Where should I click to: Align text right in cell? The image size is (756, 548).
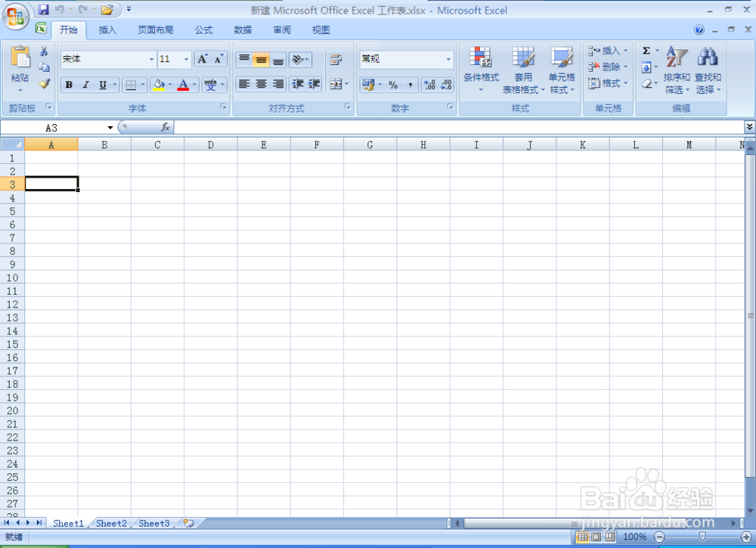(277, 85)
